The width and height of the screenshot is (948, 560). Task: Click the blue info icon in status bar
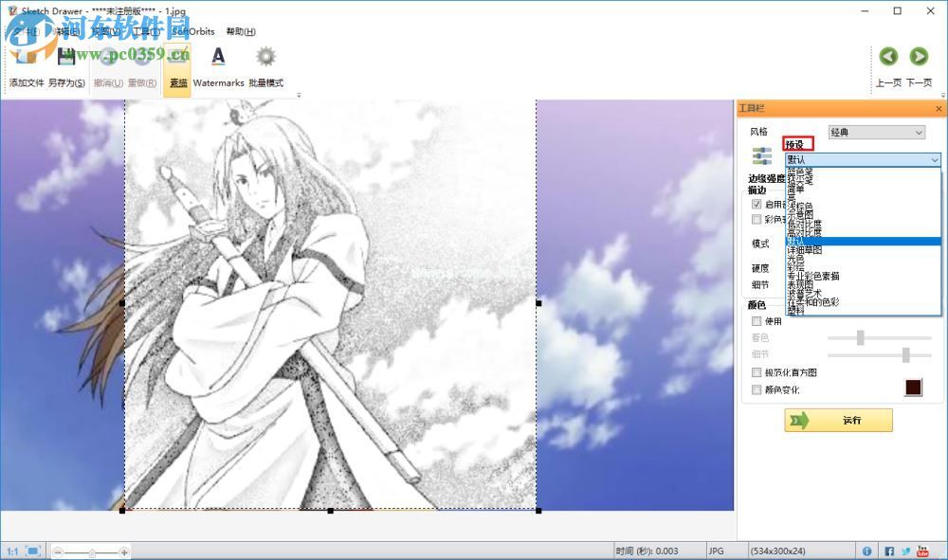(x=866, y=551)
